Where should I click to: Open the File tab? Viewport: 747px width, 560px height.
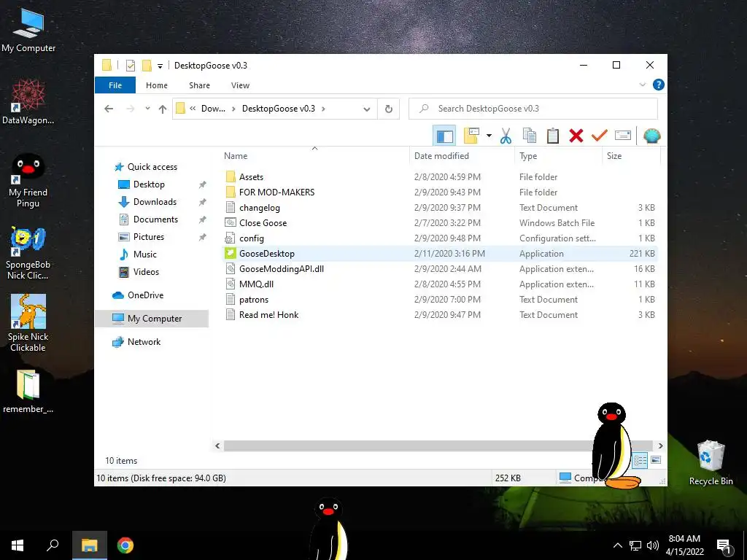pyautogui.click(x=115, y=85)
